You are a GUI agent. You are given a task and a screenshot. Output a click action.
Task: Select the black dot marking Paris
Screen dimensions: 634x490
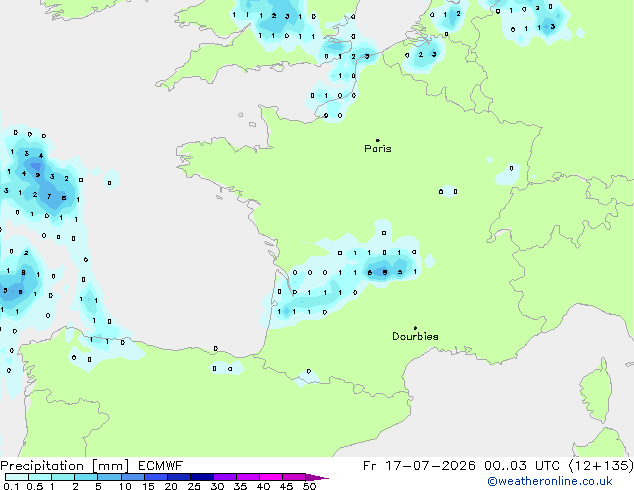(378, 140)
